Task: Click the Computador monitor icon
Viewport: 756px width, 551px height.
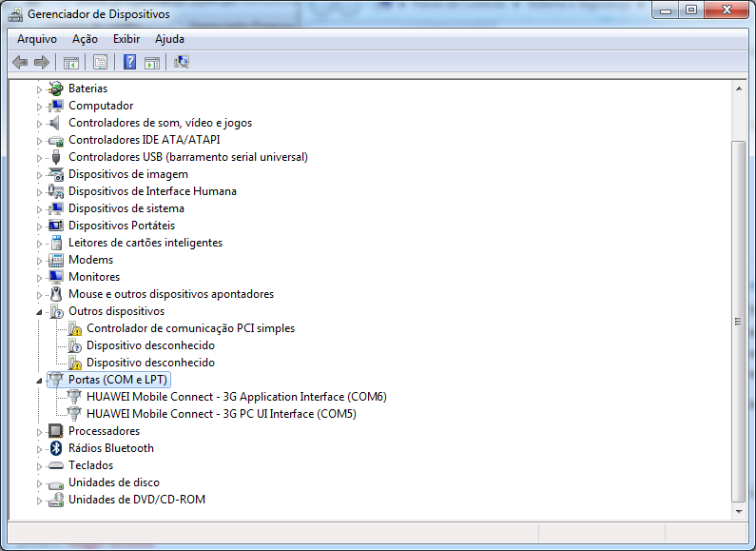Action: [x=56, y=106]
